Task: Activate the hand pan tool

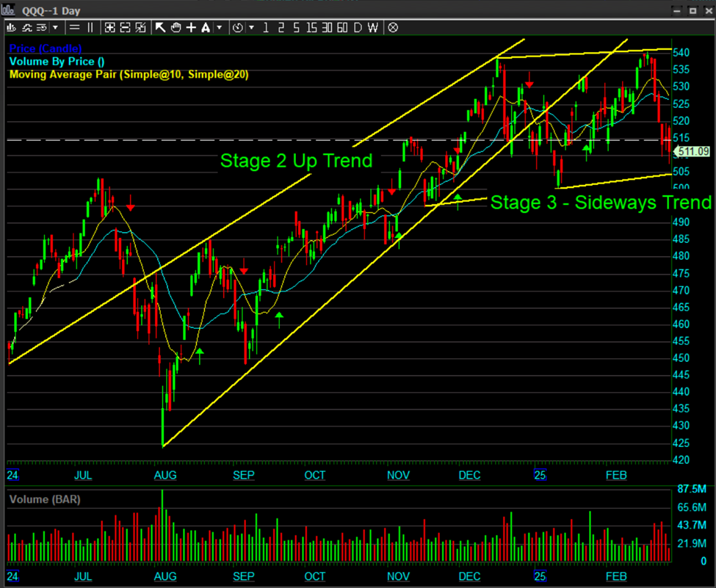Action: click(x=176, y=27)
